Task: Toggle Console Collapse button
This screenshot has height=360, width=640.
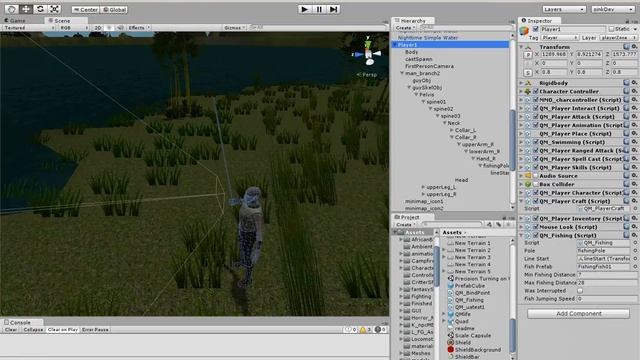Action: click(x=33, y=329)
